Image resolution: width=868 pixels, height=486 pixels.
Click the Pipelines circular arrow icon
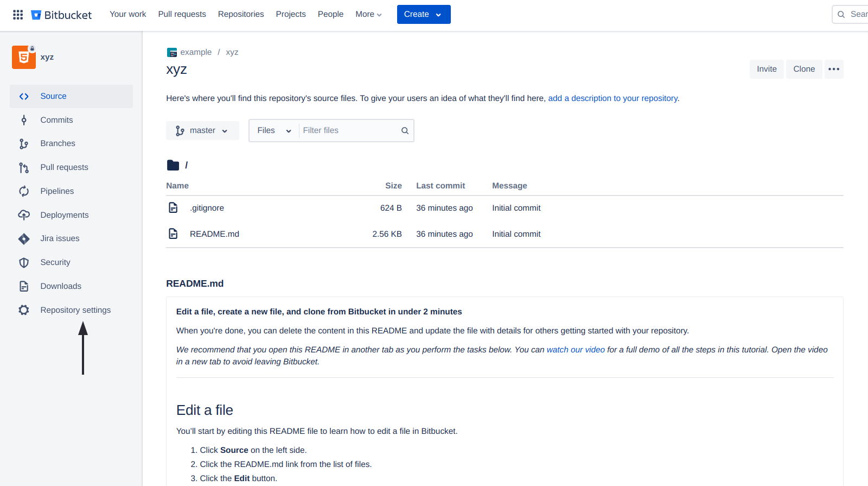tap(24, 191)
